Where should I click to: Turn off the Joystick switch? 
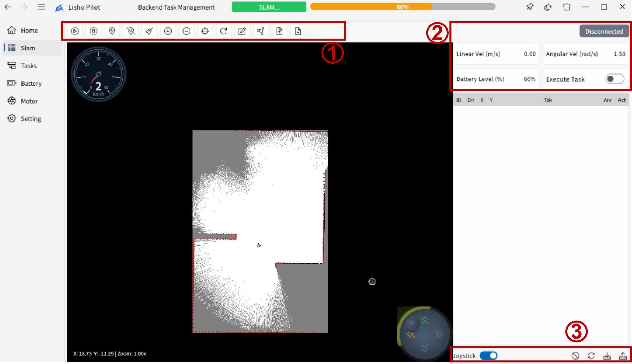(x=488, y=355)
